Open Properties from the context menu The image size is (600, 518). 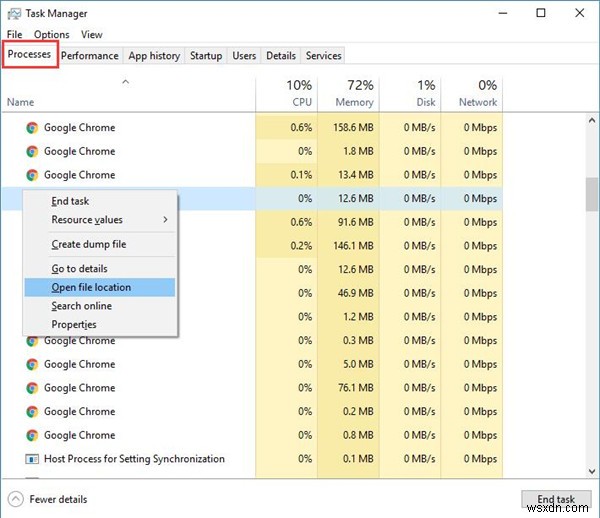(x=99, y=324)
